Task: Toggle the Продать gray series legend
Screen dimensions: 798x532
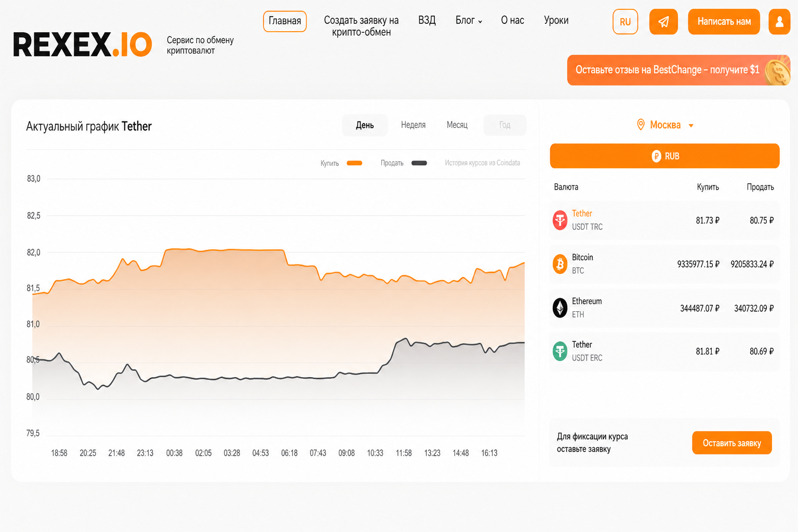Action: [x=404, y=163]
